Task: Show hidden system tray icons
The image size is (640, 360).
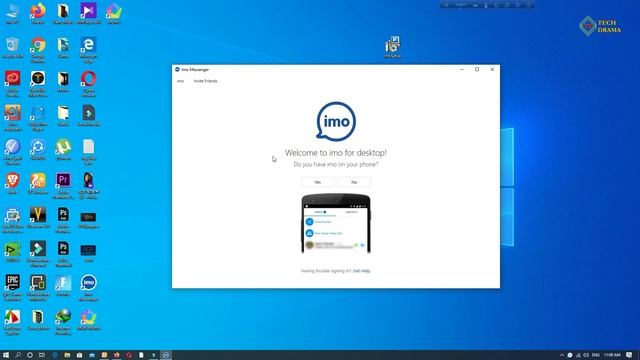Action: 562,355
